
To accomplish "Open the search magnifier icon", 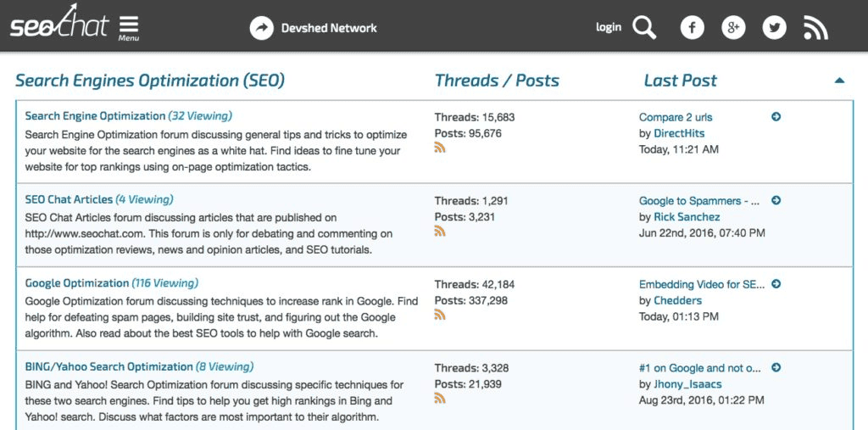I will click(644, 29).
